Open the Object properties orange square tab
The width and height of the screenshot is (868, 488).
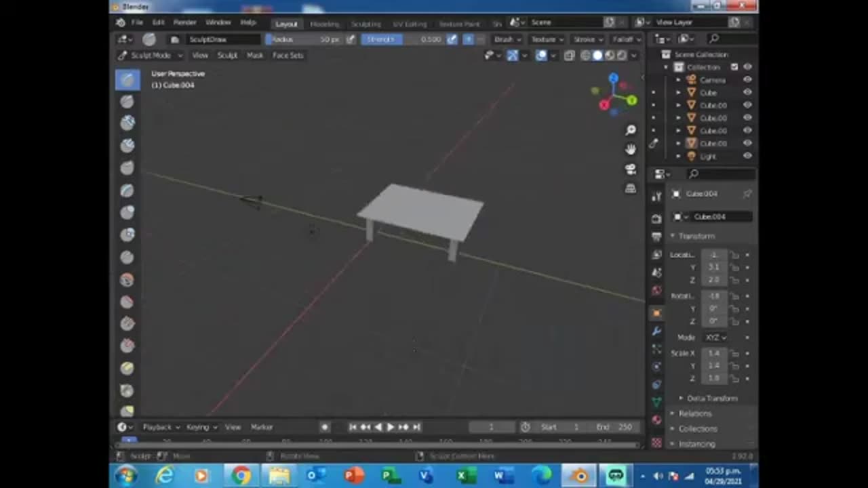tap(656, 314)
